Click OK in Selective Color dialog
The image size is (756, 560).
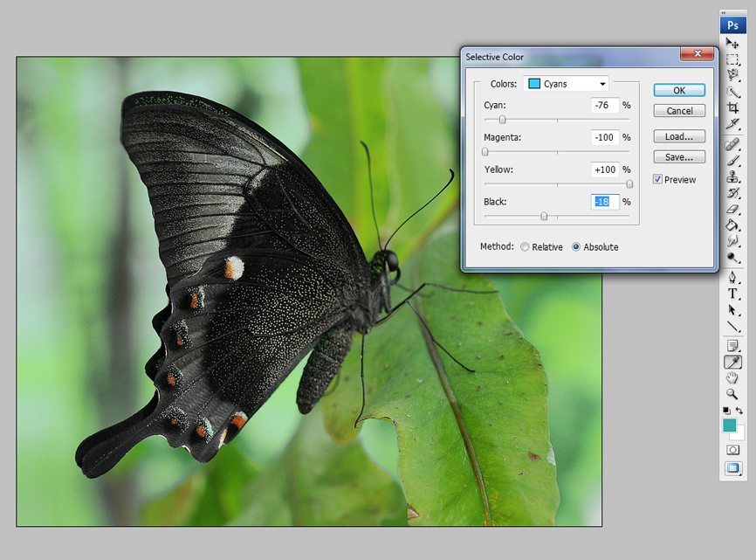coord(678,90)
